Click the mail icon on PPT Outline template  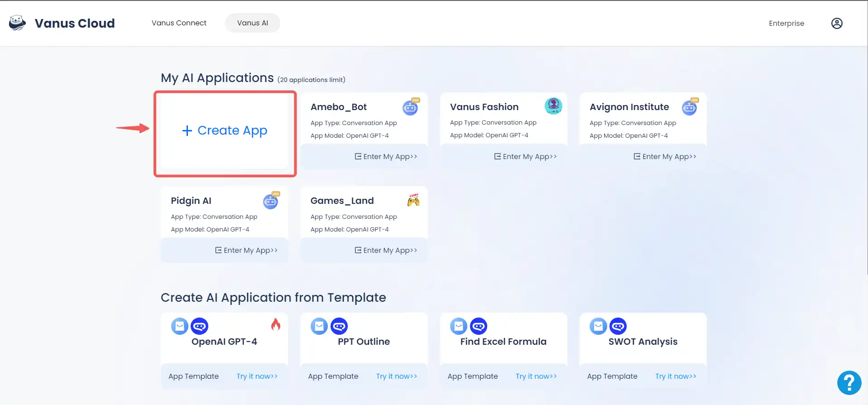tap(319, 326)
